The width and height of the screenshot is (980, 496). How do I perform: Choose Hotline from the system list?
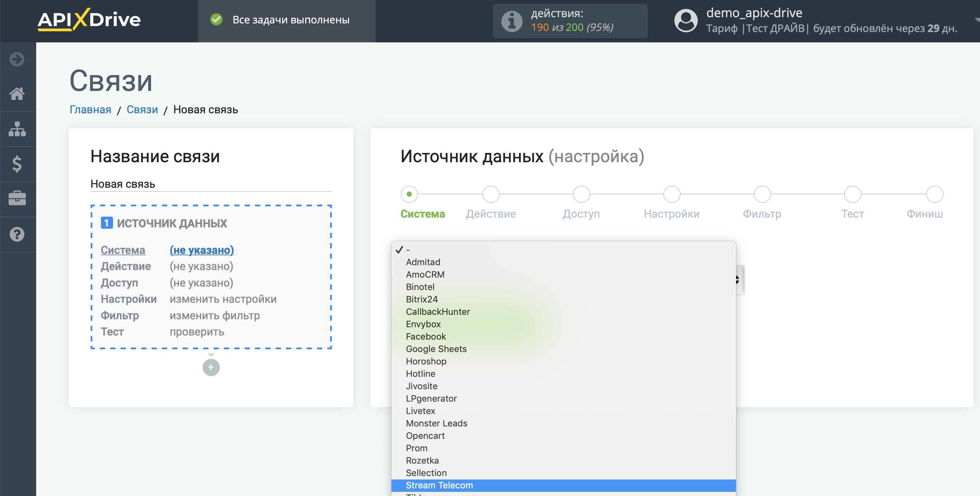(x=563, y=374)
